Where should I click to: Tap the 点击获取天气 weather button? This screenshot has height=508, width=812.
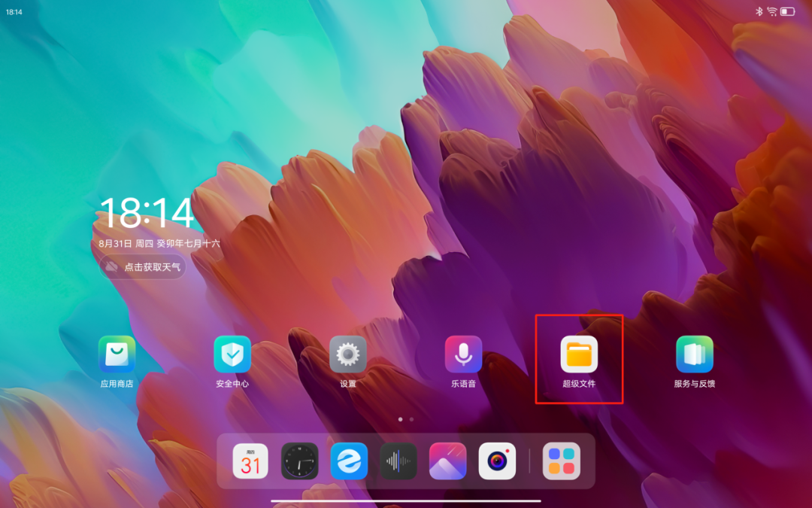click(143, 267)
